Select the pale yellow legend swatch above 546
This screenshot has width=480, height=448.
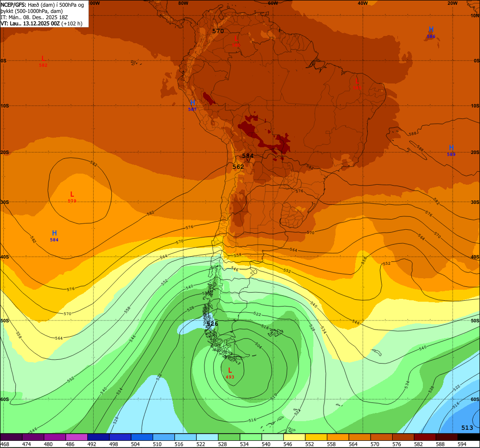pyautogui.click(x=295, y=437)
